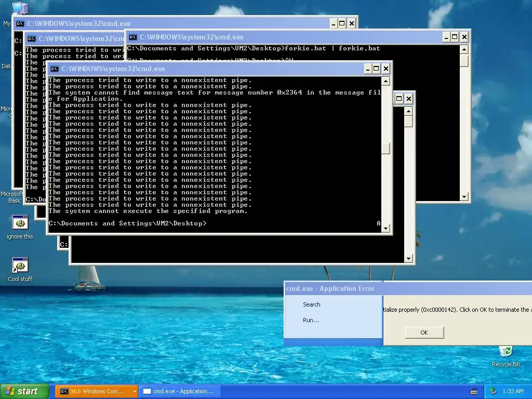
Task: Click the scroll down arrow in the front cmd window
Action: [x=385, y=229]
